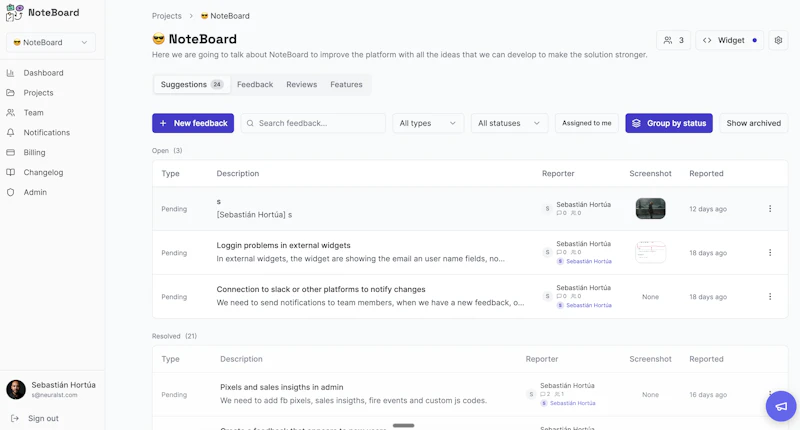Click Projects breadcrumb link
800x430 pixels.
coord(166,16)
